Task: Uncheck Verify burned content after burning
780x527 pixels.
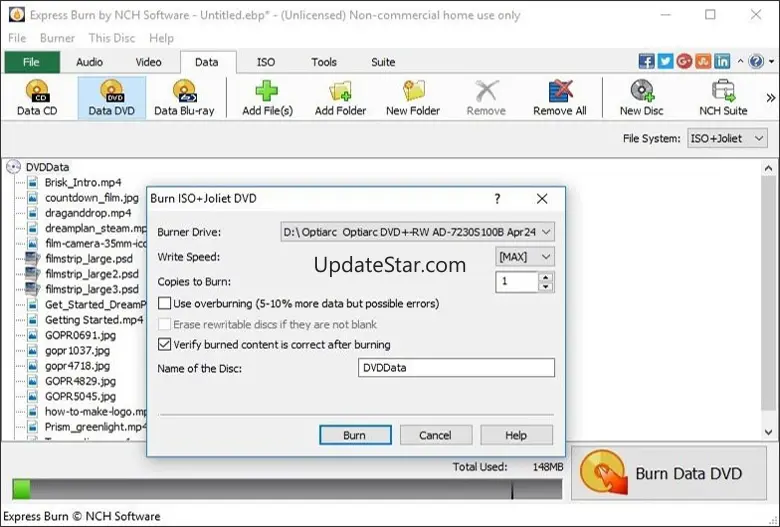Action: click(164, 344)
